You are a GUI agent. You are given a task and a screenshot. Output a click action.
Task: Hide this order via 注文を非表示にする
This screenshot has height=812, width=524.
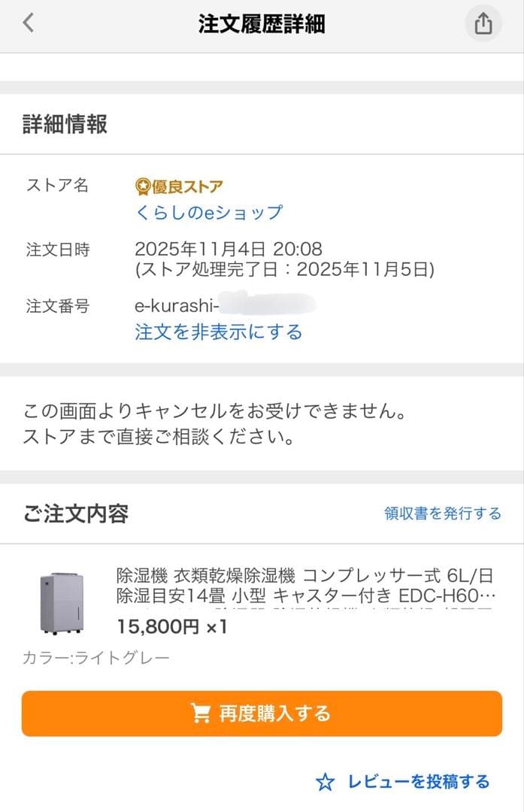coord(219,332)
